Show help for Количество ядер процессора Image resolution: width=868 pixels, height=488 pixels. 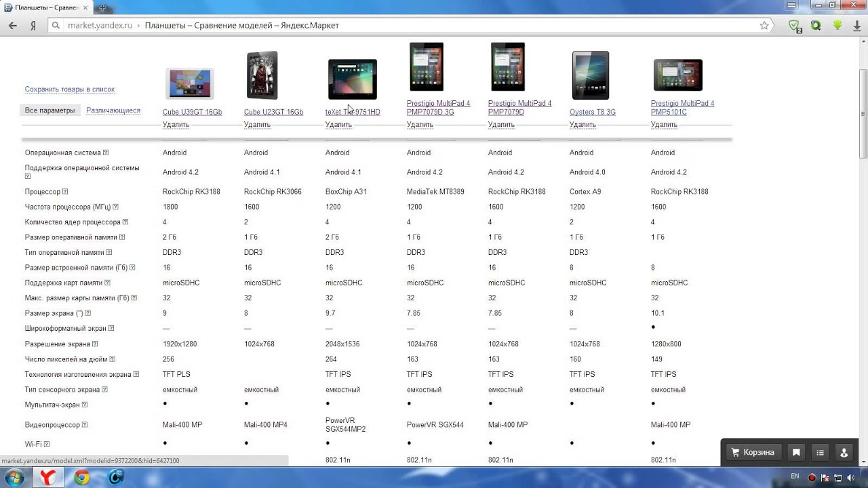coord(125,222)
